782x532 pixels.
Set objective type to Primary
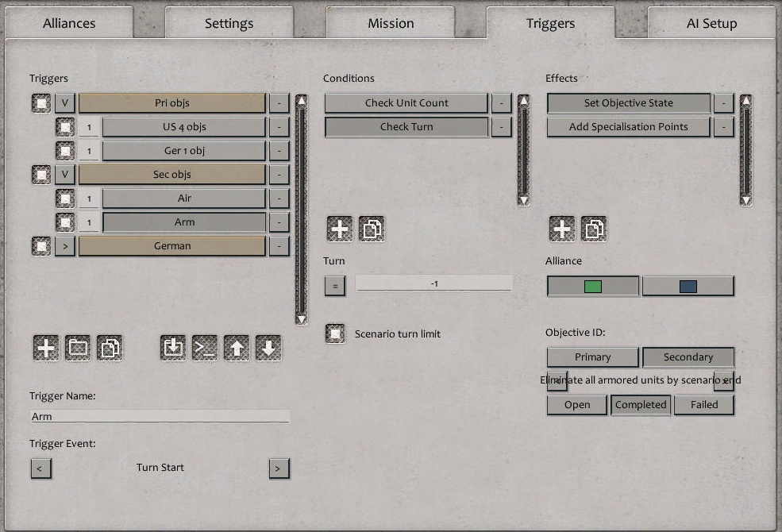tap(592, 357)
